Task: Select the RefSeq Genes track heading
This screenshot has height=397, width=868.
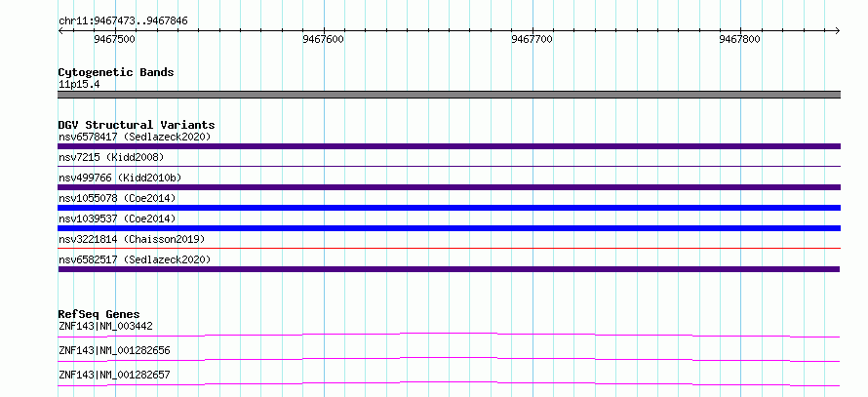Action: (x=99, y=314)
